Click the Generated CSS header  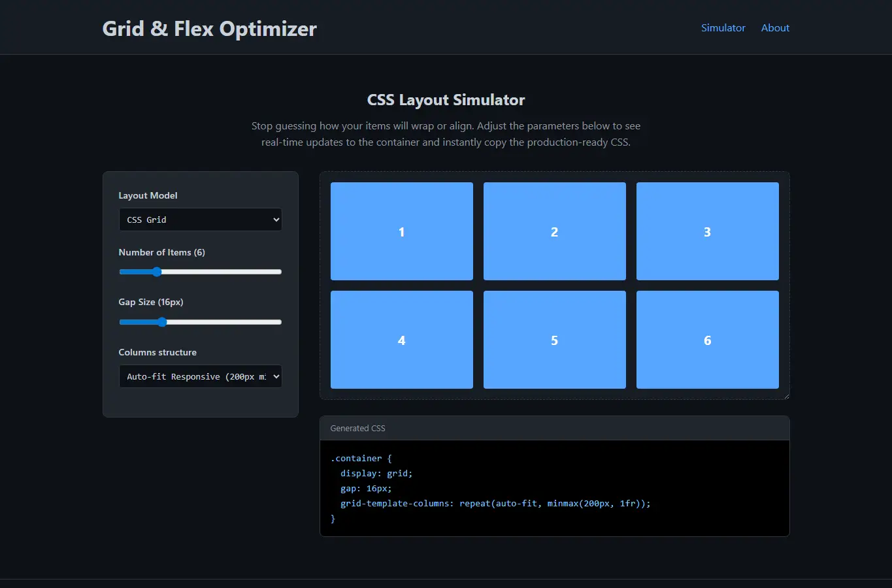click(x=555, y=429)
